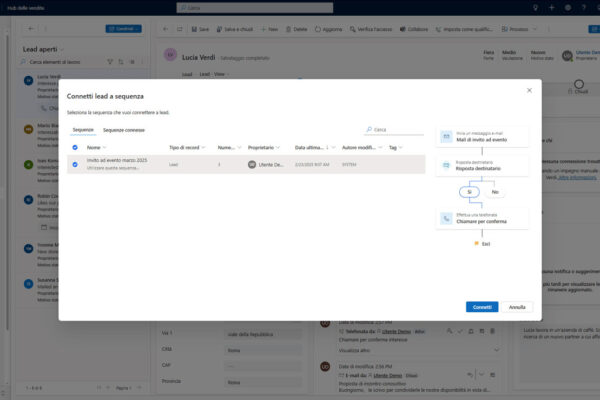The image size is (600, 400).
Task: Click Collabora in the background toolbar
Action: pyautogui.click(x=414, y=29)
